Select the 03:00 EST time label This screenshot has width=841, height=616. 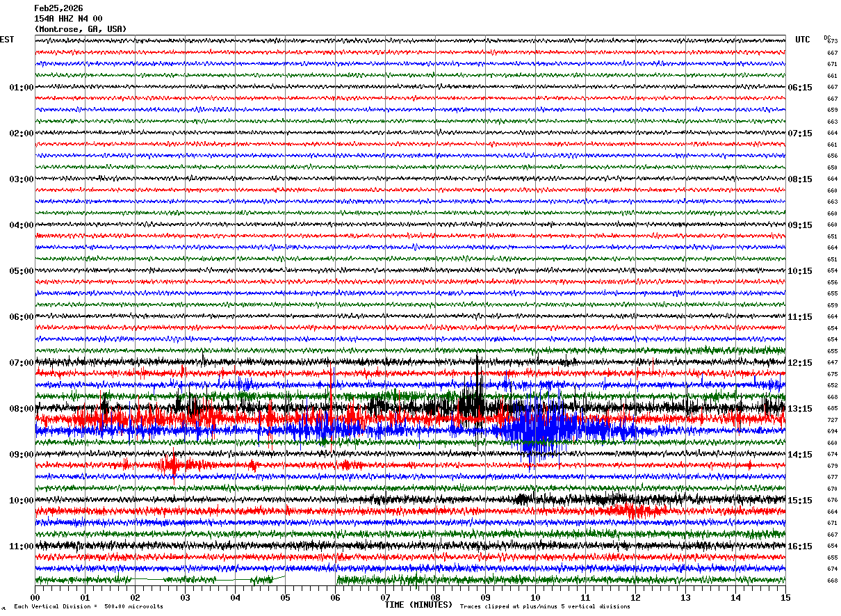[21, 179]
